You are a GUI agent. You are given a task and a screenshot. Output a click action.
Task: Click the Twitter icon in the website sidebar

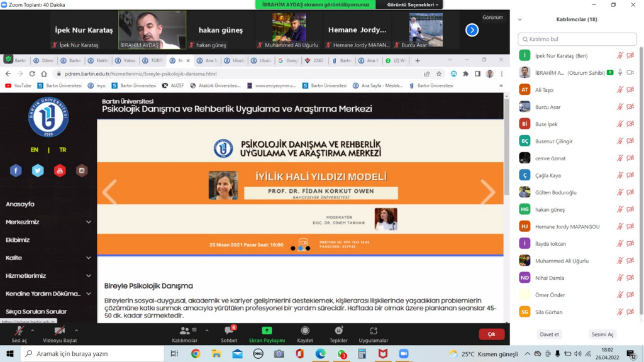[38, 170]
